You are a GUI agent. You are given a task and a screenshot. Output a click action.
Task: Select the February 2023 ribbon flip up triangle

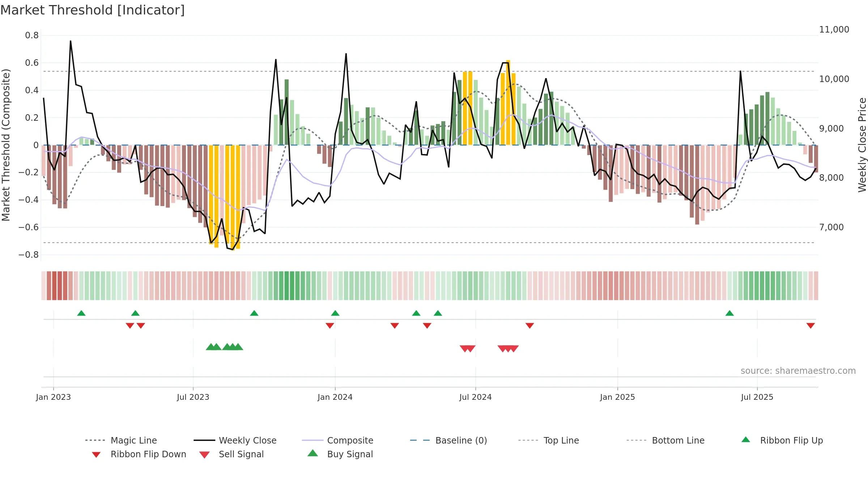[81, 313]
